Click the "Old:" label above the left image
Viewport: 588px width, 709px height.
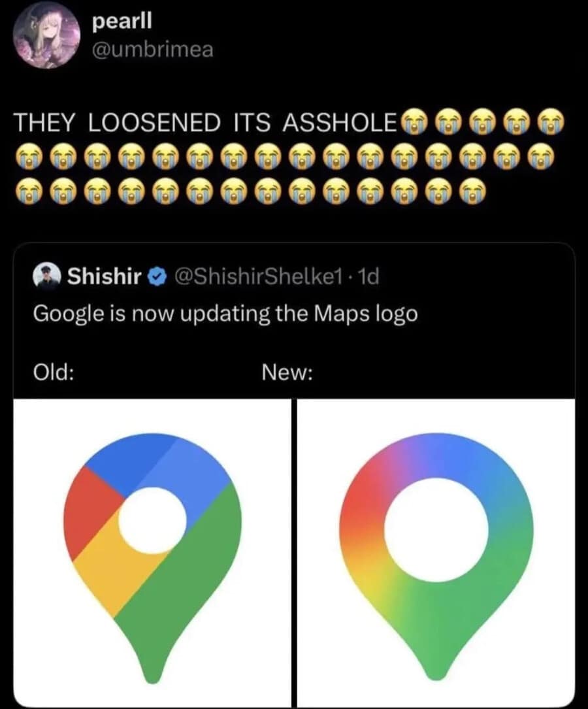tap(52, 372)
